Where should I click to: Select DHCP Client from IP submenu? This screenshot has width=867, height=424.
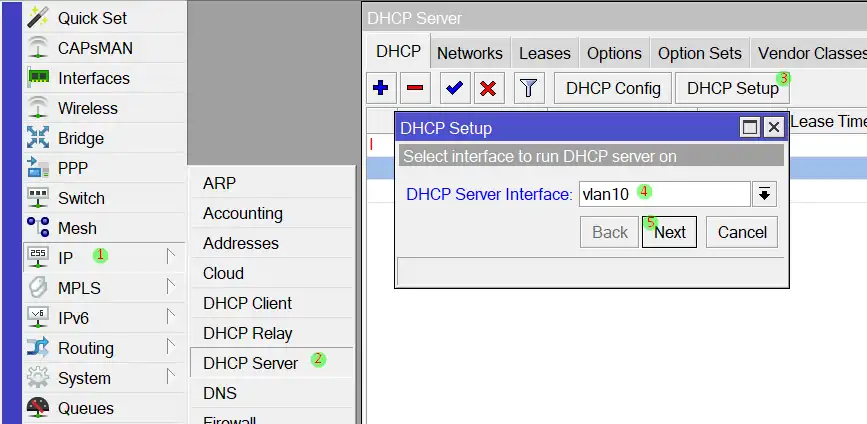point(247,303)
